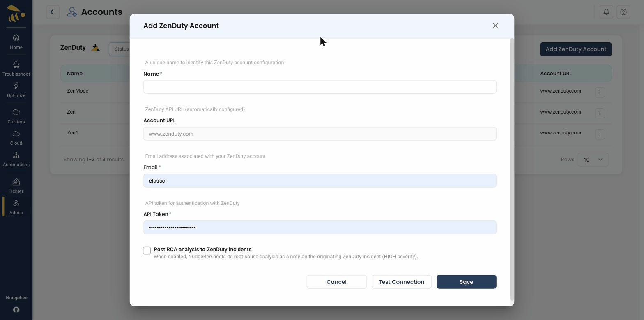Click the Accounts settings icon in header
644x320 pixels.
(72, 12)
